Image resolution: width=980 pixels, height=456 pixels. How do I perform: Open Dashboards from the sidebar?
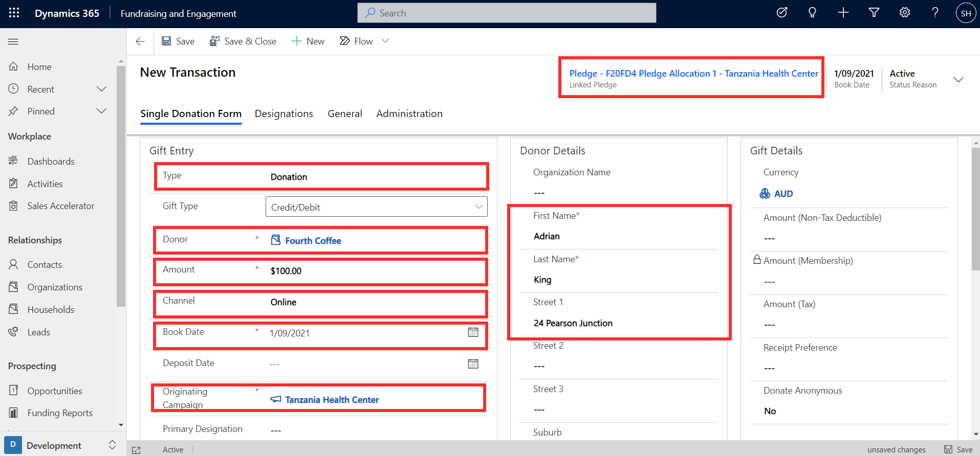tap(51, 162)
